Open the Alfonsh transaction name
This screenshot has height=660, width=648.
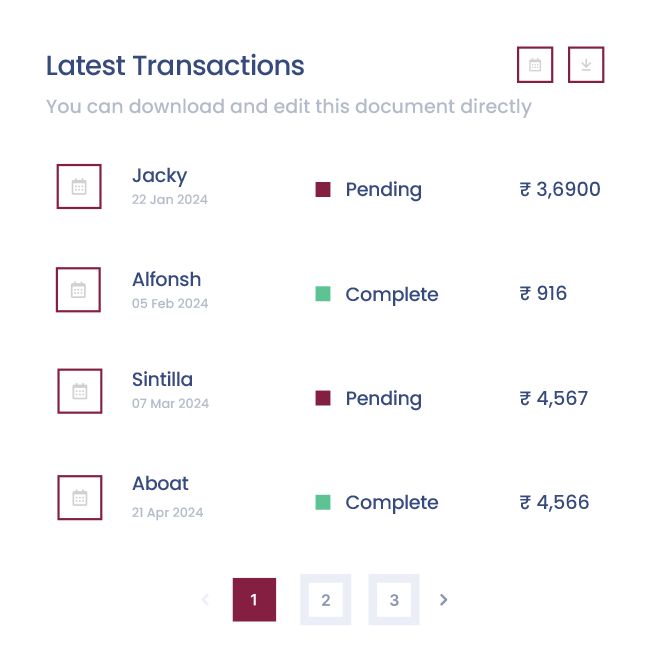coord(166,280)
